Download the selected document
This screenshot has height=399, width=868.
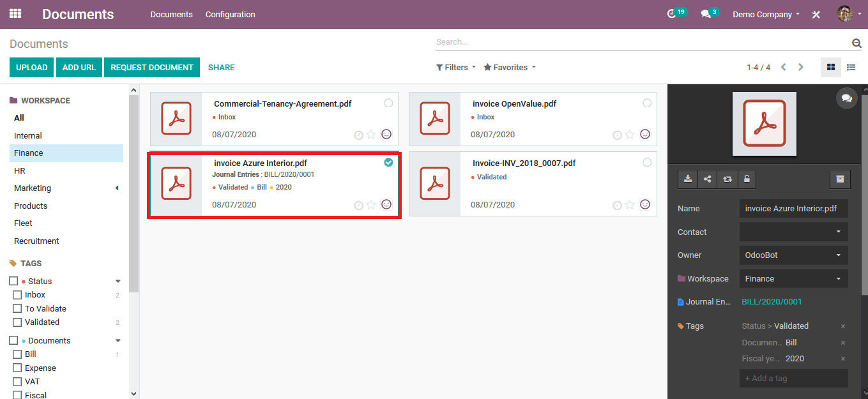[688, 179]
